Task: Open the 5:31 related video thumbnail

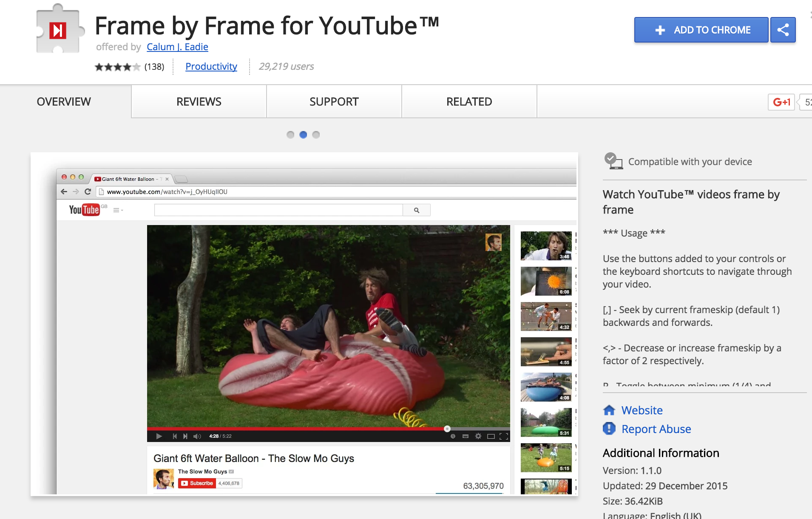Action: point(546,422)
